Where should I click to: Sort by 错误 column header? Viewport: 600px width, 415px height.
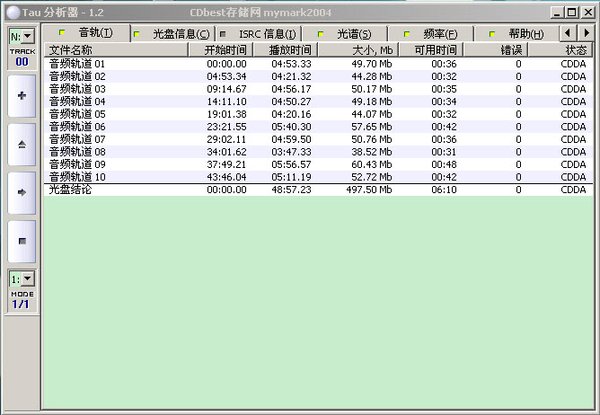pos(496,50)
